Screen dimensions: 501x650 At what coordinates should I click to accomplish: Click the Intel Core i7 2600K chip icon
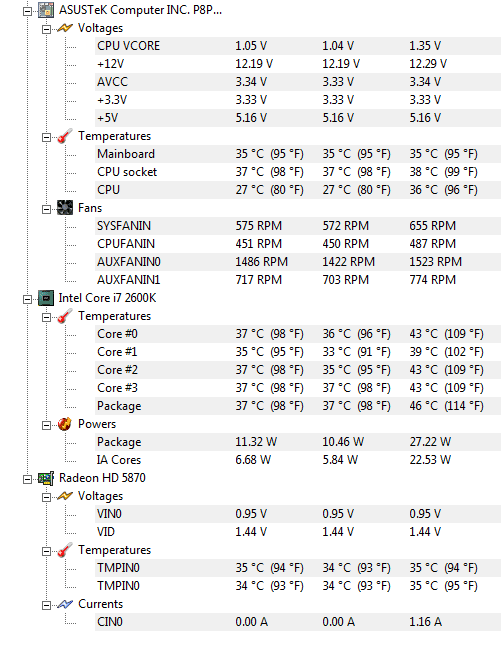tap(46, 298)
